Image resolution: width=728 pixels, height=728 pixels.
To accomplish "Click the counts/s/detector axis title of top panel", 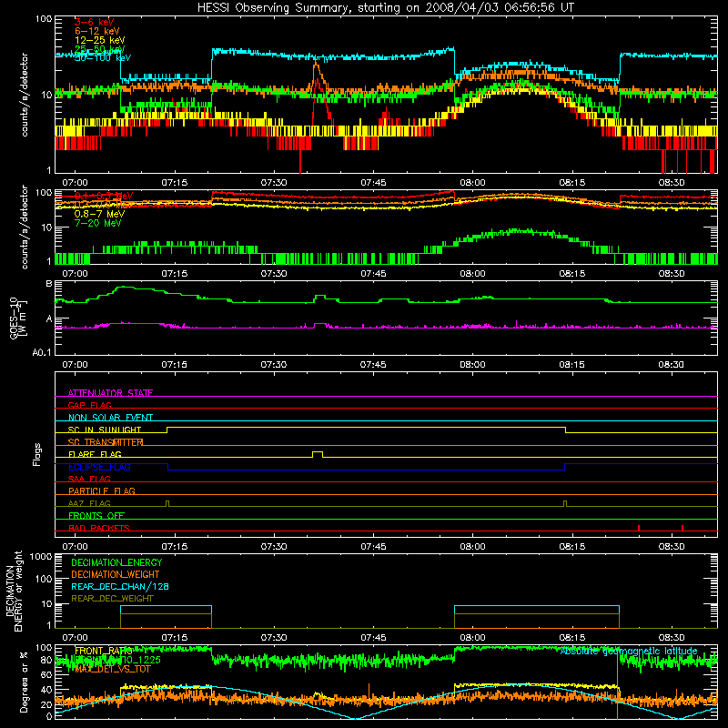I will point(25,95).
